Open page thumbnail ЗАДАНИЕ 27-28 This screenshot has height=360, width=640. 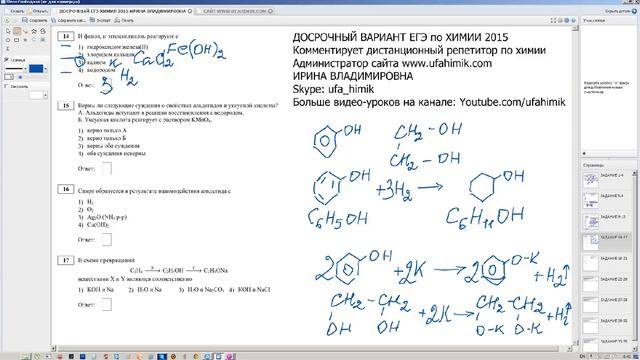point(591,305)
